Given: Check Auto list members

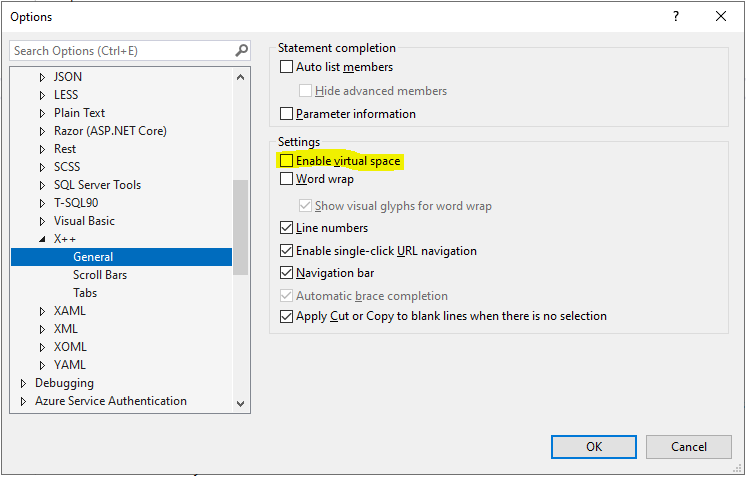Looking at the screenshot, I should [286, 67].
